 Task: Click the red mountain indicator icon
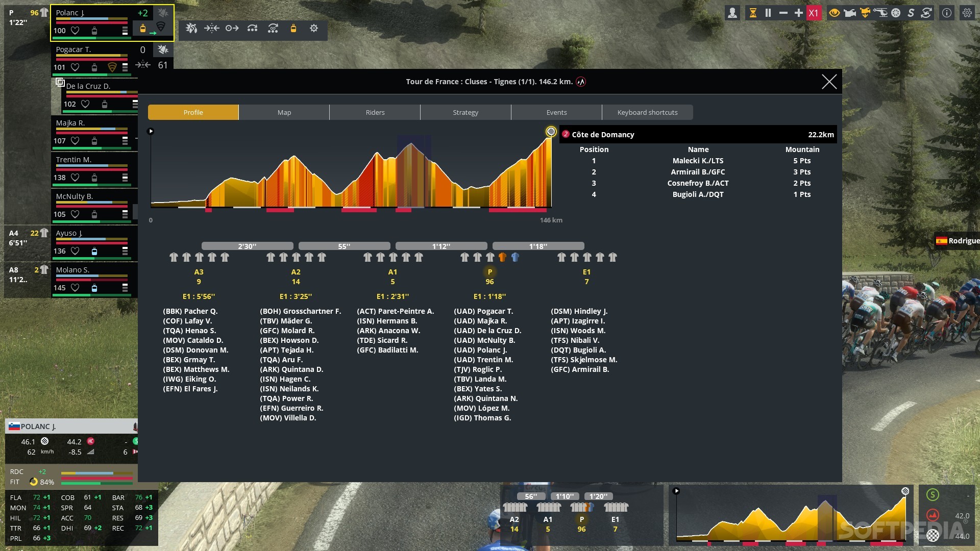933,515
